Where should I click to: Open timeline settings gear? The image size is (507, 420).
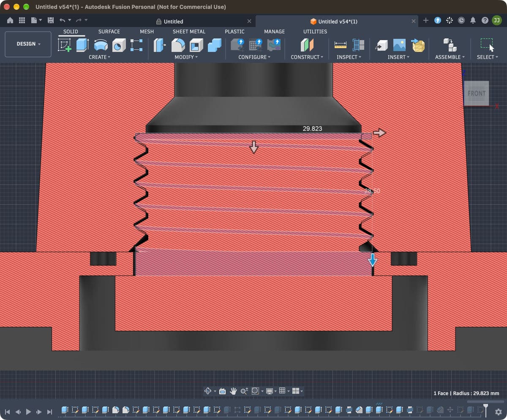point(498,412)
